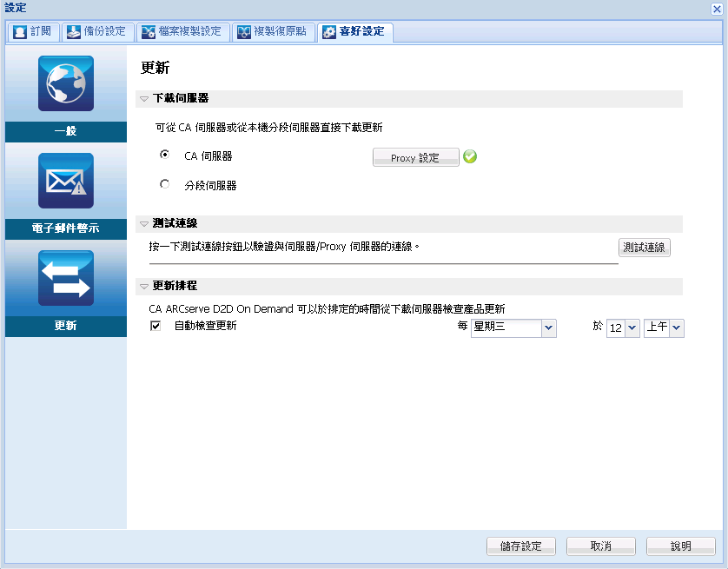The image size is (728, 569).
Task: Select the 電子郵件警示 sidebar label
Action: pyautogui.click(x=66, y=228)
